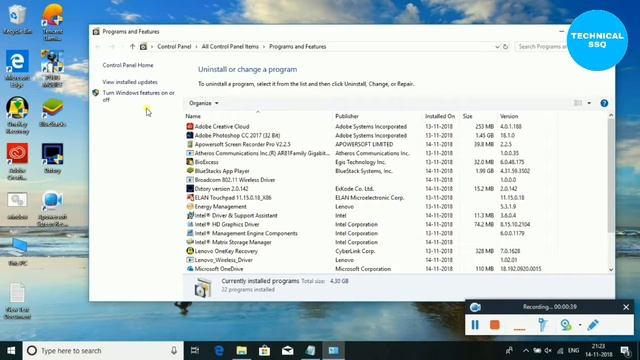This screenshot has width=640, height=360.
Task: Open Turn Windows features on or off
Action: [138, 96]
